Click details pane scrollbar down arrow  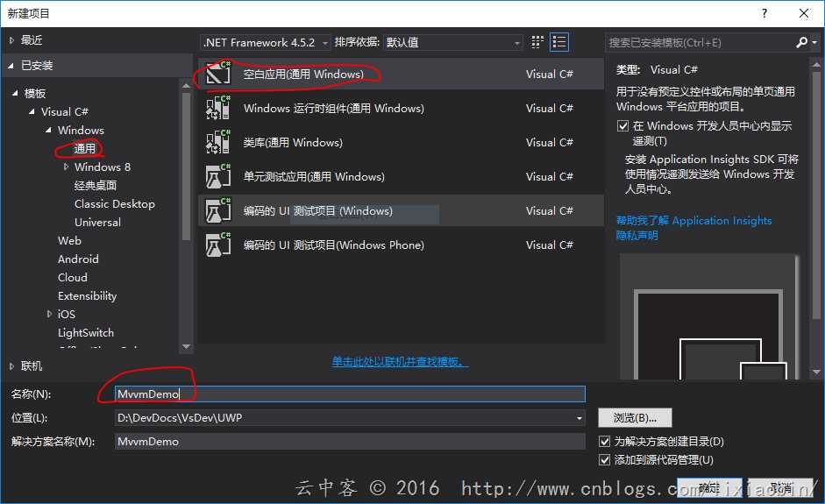coord(816,372)
